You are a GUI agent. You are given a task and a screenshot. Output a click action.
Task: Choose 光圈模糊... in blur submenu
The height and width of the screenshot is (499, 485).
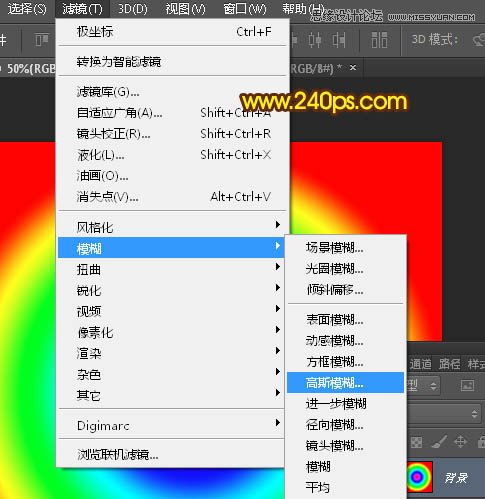tap(346, 269)
